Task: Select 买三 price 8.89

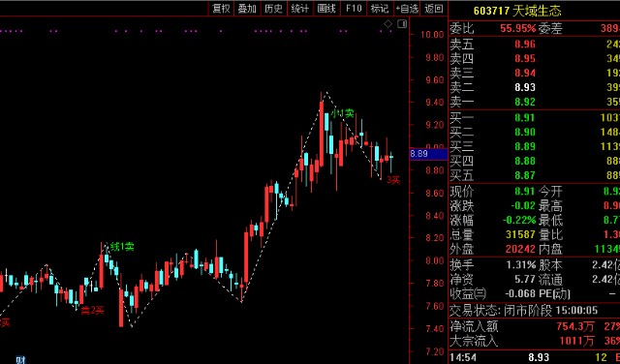Action: [x=525, y=146]
